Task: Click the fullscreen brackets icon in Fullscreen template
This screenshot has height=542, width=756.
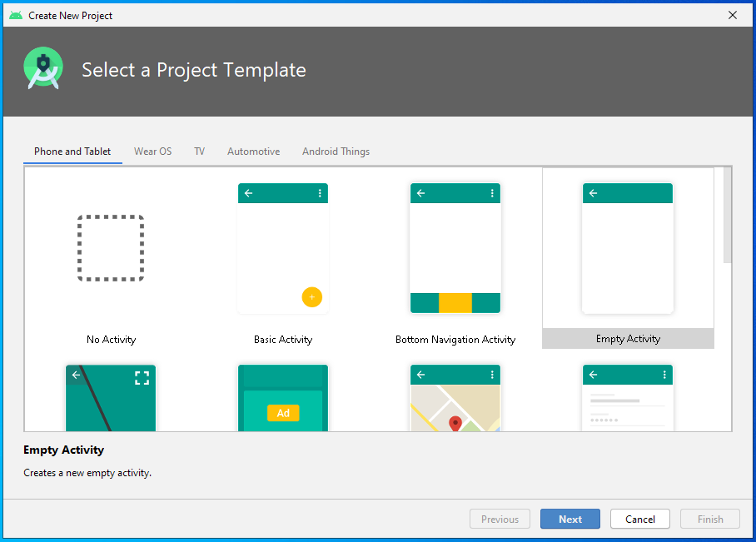Action: click(142, 377)
